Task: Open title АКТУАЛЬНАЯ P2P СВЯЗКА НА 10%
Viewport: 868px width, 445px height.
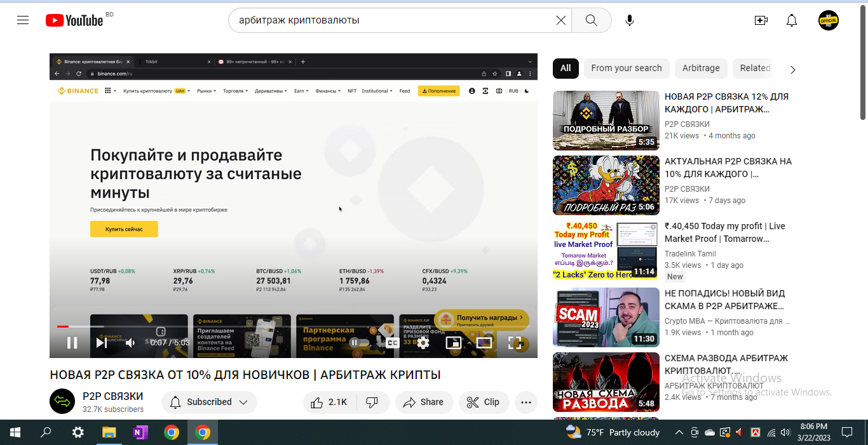Action: (x=728, y=168)
